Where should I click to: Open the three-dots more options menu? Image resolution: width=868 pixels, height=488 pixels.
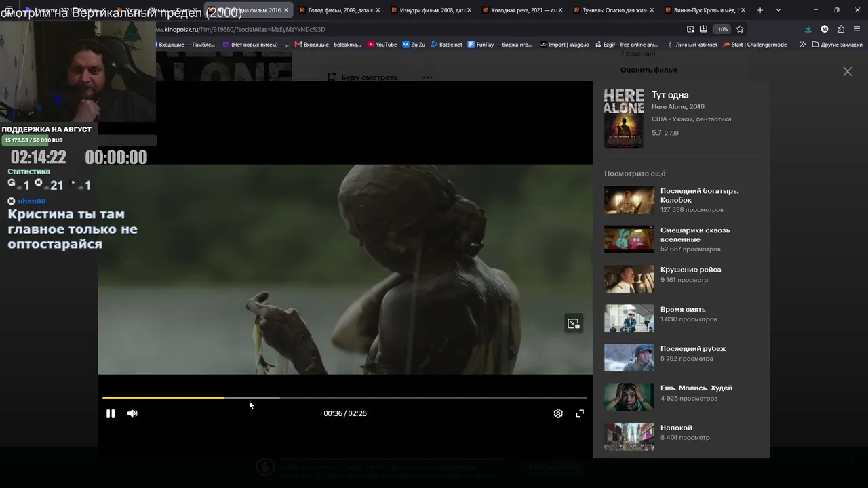pos(427,77)
